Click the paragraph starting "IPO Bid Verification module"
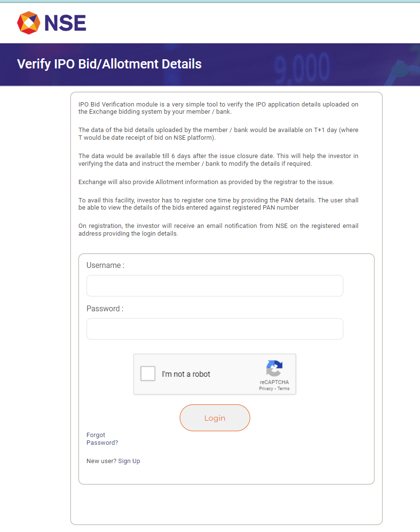 click(218, 108)
